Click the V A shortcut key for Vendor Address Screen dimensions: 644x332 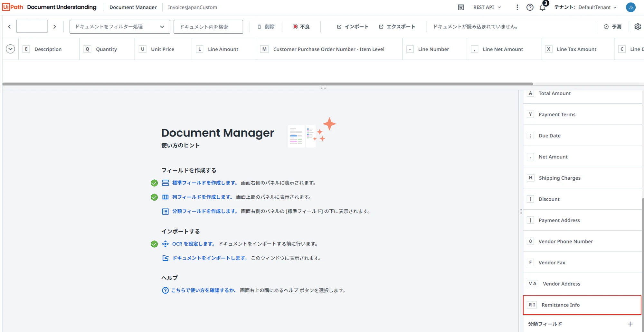532,283
